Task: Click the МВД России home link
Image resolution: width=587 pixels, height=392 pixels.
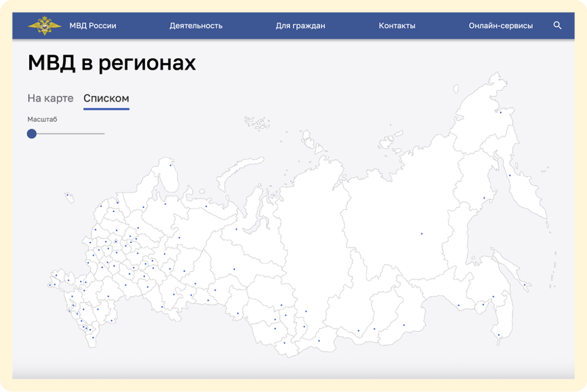Action: pos(93,26)
